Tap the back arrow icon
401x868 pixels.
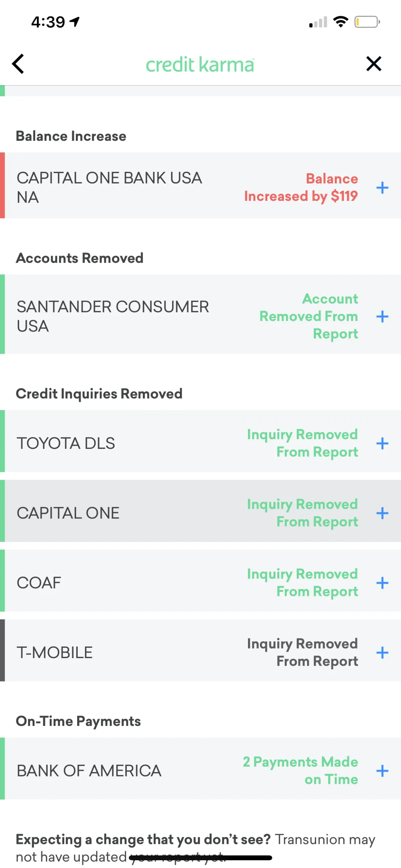pyautogui.click(x=18, y=64)
